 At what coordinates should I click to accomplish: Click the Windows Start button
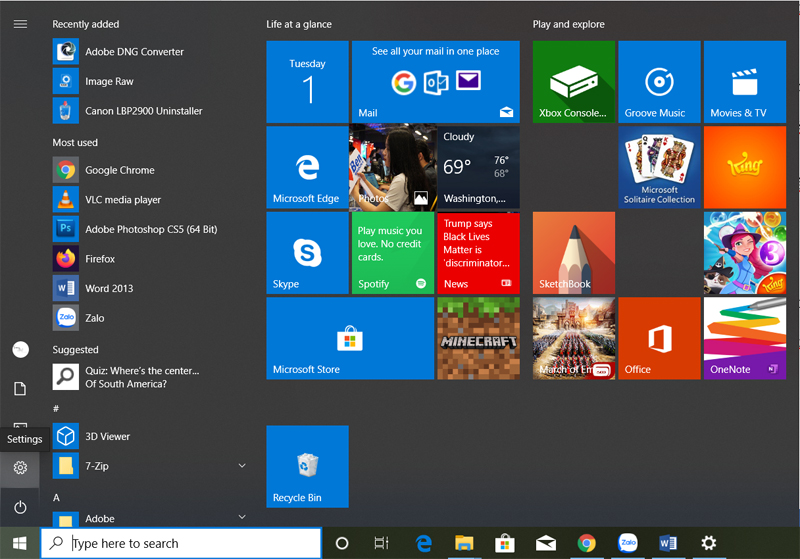(20, 543)
